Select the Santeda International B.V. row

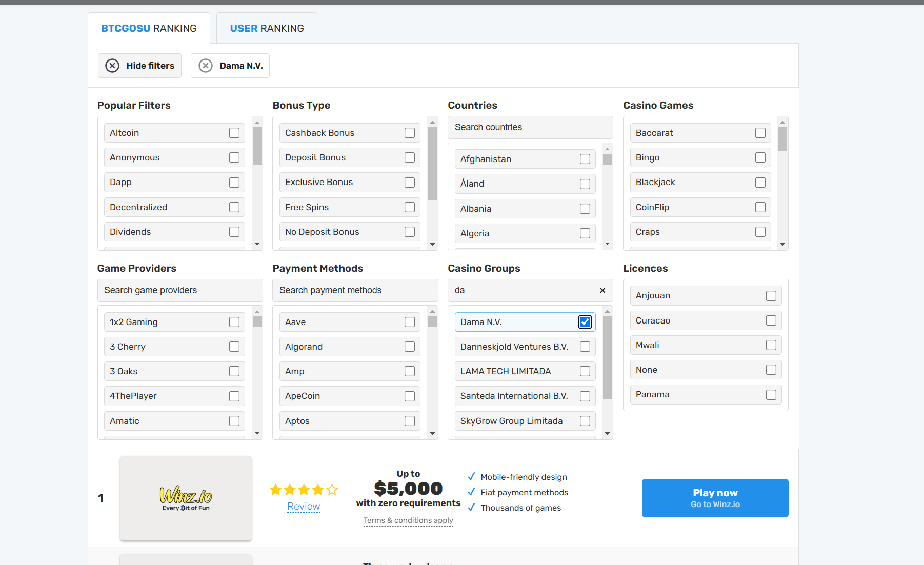click(525, 396)
